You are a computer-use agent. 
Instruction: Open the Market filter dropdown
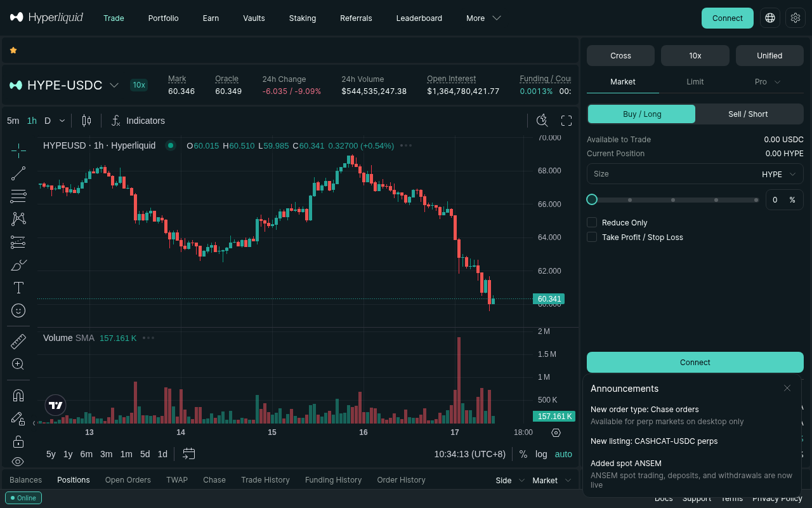551,480
